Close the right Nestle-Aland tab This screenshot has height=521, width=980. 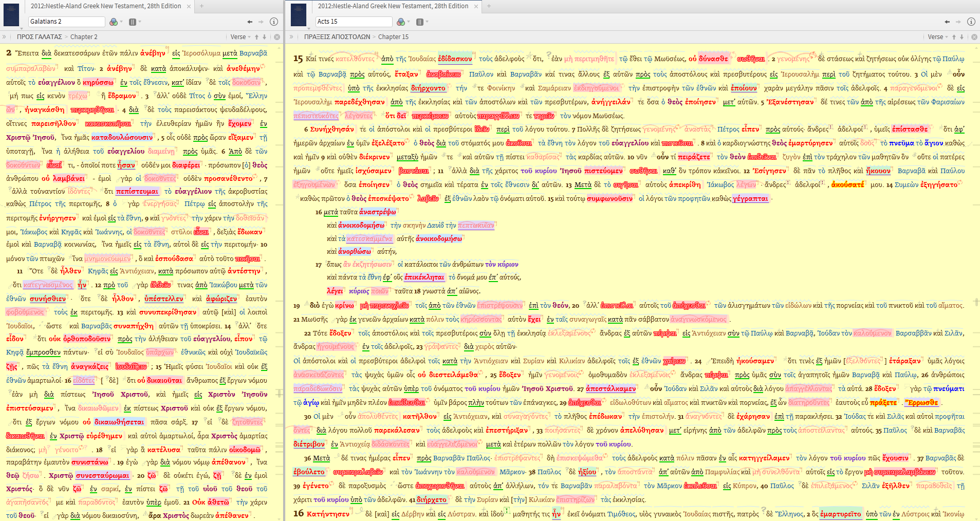click(x=476, y=6)
